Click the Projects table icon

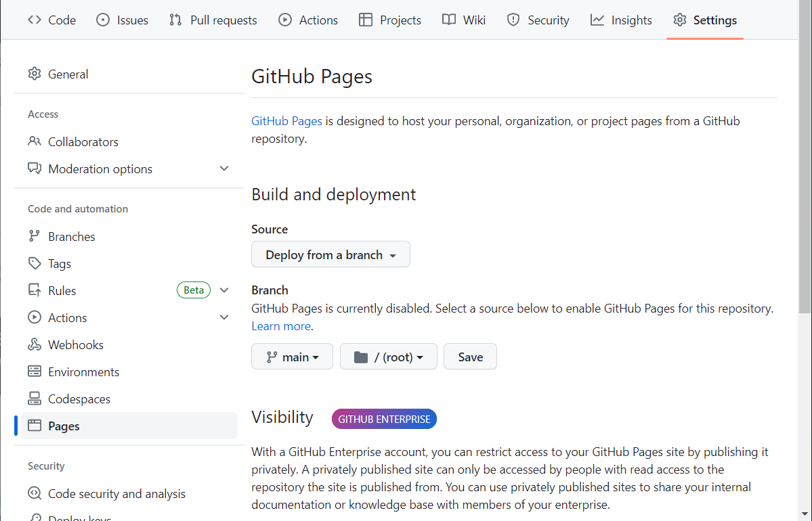tap(366, 20)
